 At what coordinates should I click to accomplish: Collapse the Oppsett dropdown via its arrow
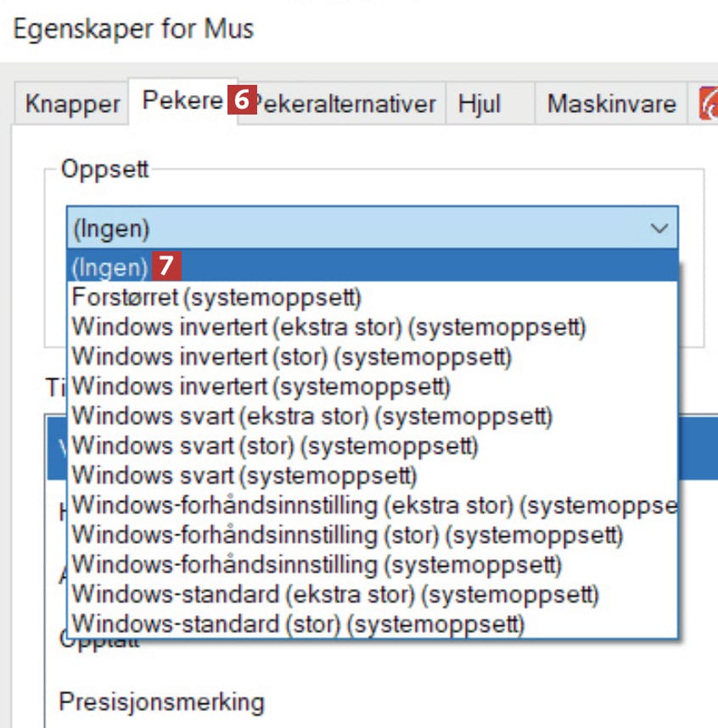point(659,228)
